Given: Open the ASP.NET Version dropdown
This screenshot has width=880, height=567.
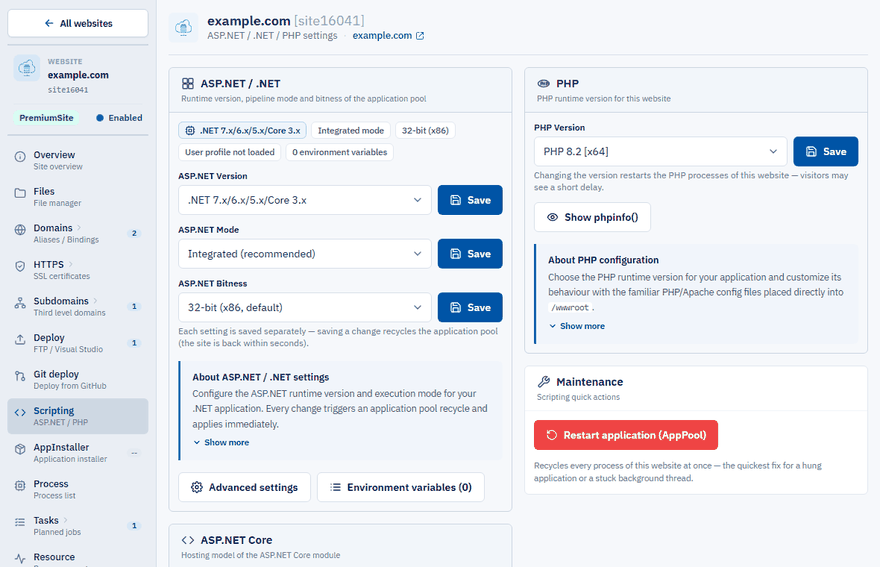Looking at the screenshot, I should pyautogui.click(x=305, y=200).
